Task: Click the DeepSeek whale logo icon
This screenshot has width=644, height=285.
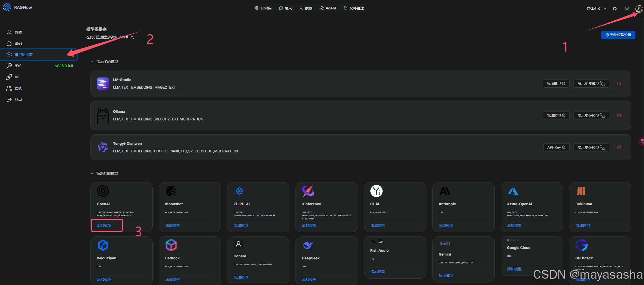Action: pos(308,245)
